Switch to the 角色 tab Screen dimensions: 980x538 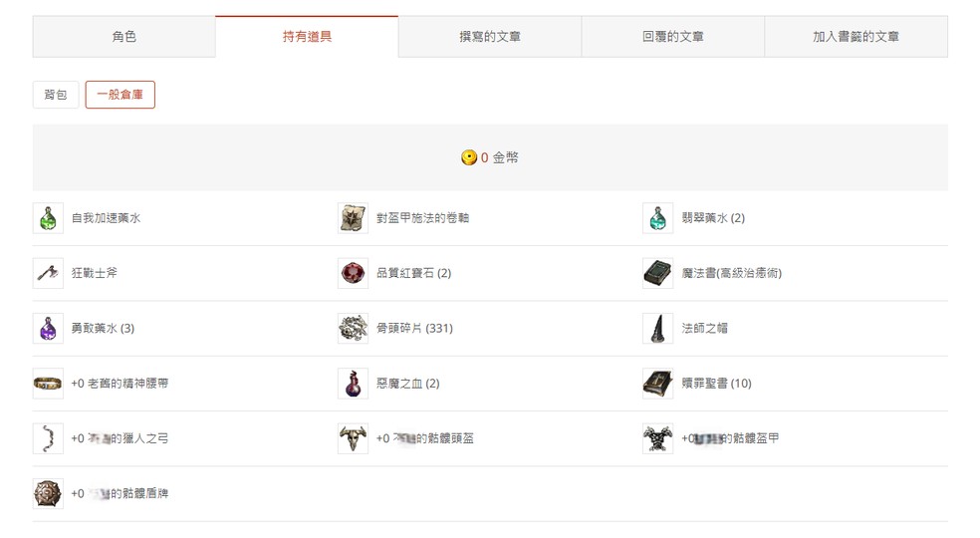123,37
